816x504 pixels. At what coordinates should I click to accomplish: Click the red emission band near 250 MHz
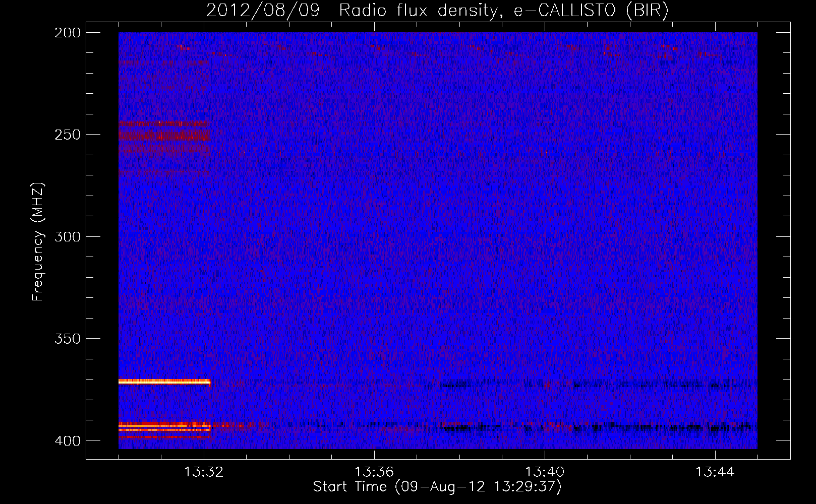tap(164, 135)
